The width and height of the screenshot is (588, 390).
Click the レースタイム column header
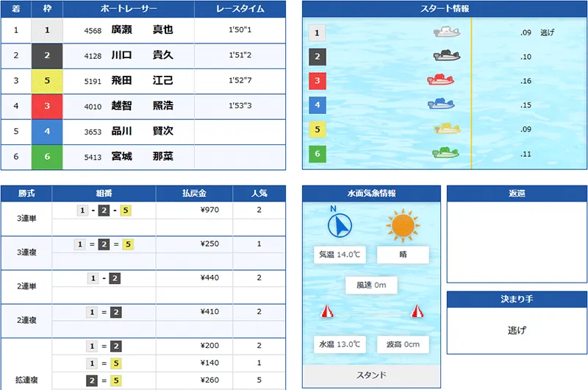click(x=240, y=9)
